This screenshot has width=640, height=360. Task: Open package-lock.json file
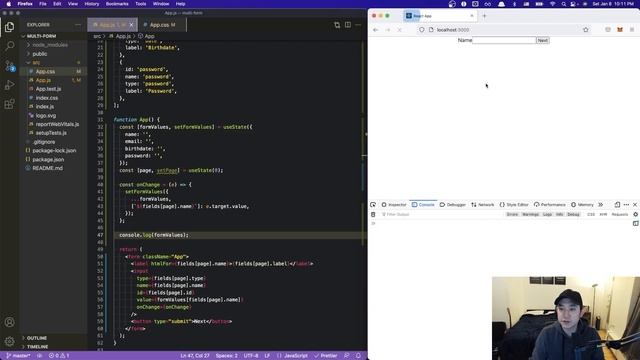tap(54, 151)
